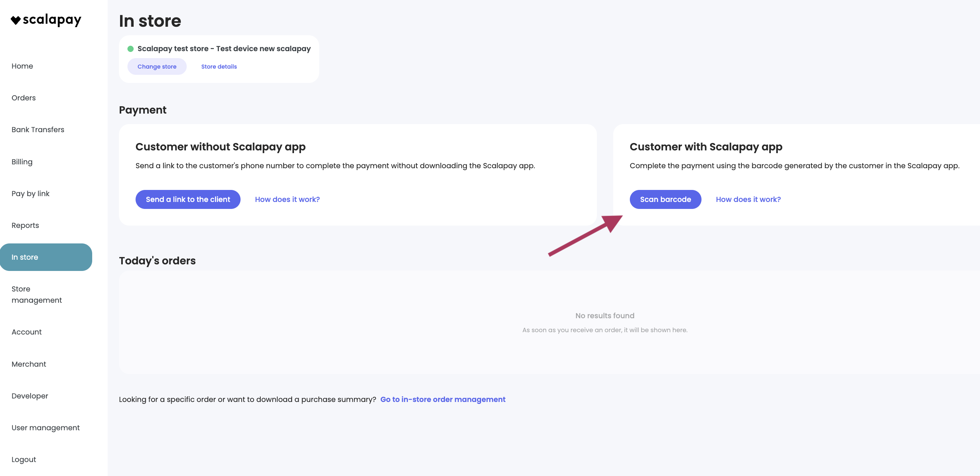Go to Orders in the sidebar

tap(24, 98)
